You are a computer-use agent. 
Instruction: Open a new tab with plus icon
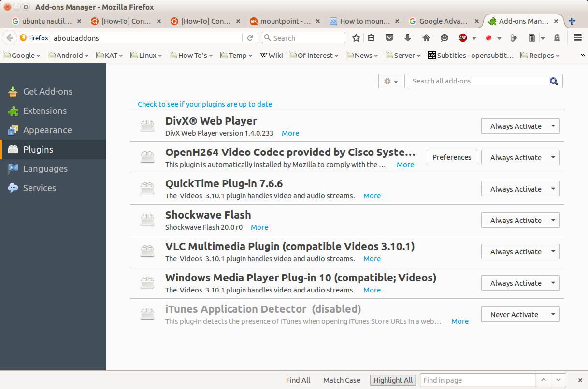pos(572,21)
